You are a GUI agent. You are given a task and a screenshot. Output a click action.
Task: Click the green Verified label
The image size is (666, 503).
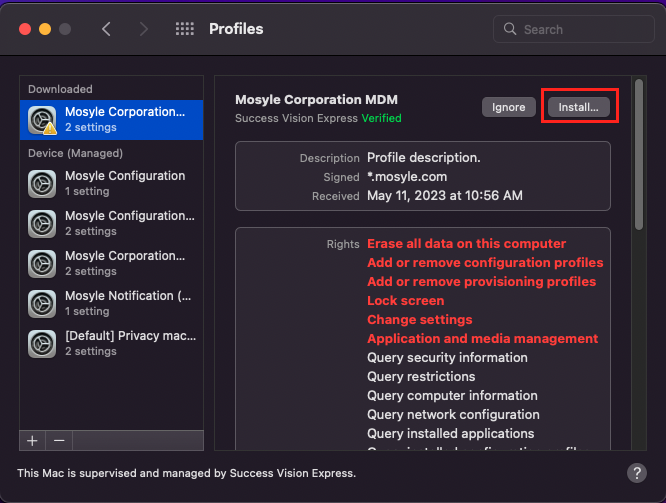[381, 118]
